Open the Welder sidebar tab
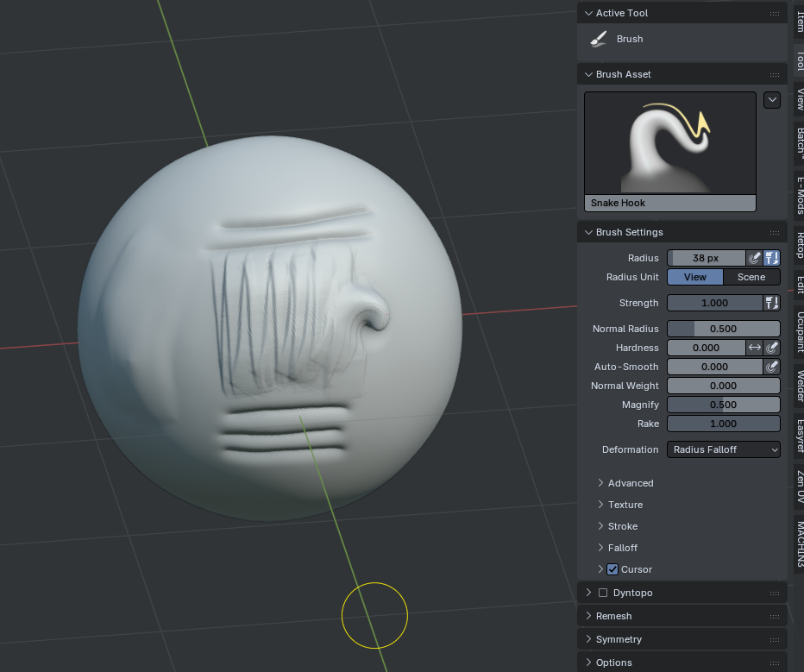 [800, 386]
